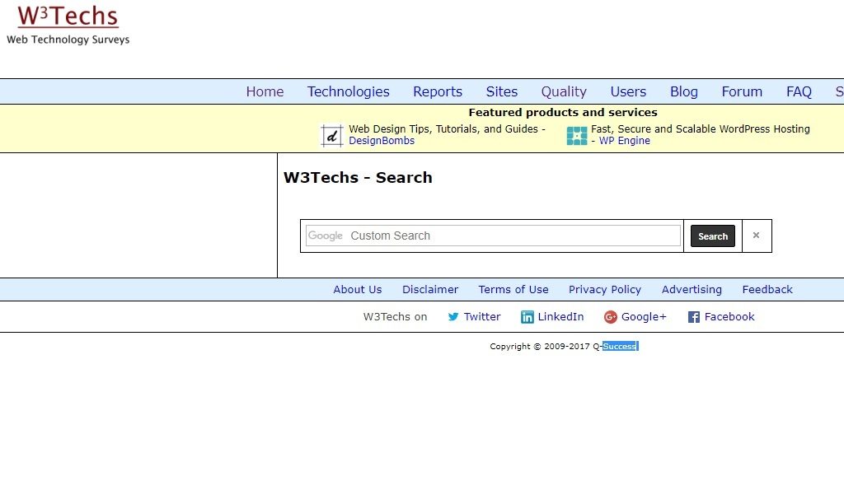This screenshot has height=504, width=844.
Task: Open the Disclaimer link
Action: coord(430,289)
